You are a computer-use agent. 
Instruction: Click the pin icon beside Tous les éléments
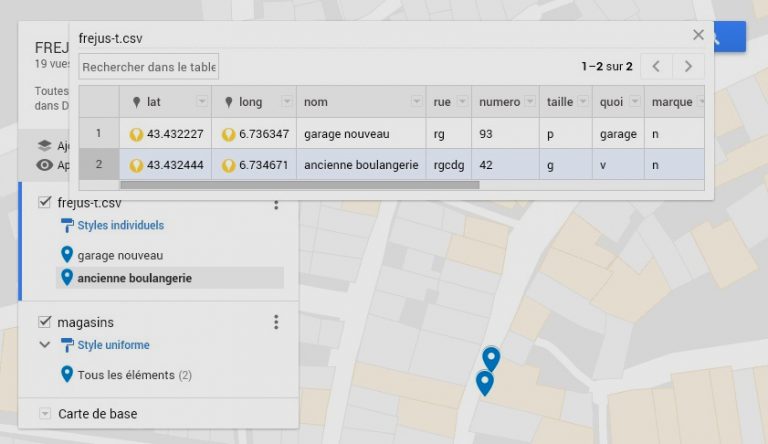pyautogui.click(x=67, y=374)
